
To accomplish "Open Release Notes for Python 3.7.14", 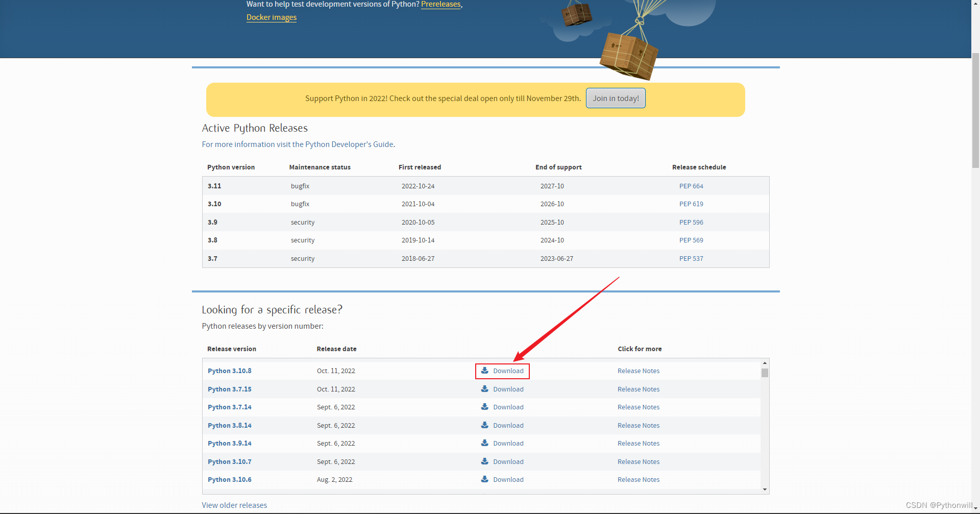I will (639, 407).
